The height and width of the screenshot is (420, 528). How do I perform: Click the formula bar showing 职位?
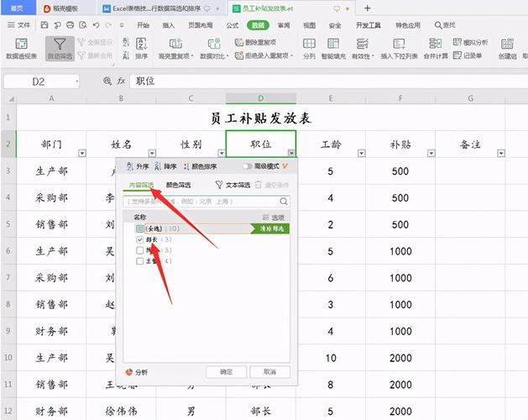[x=328, y=81]
